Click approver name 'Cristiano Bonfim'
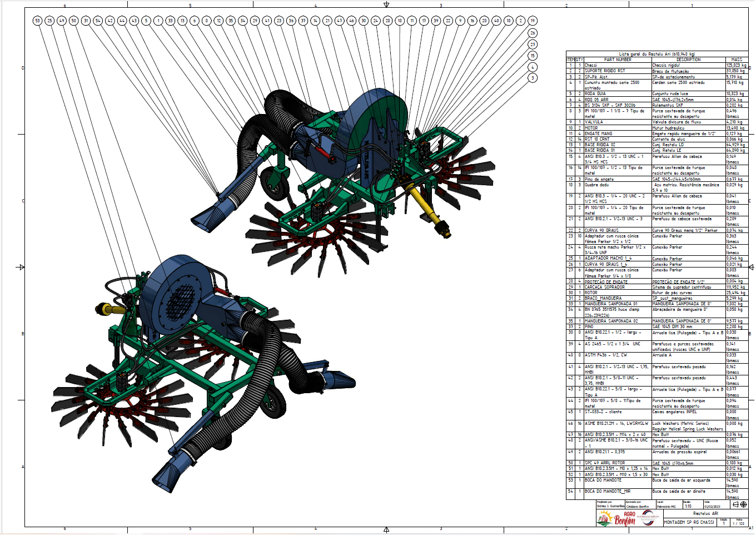756x535 pixels. (x=638, y=507)
